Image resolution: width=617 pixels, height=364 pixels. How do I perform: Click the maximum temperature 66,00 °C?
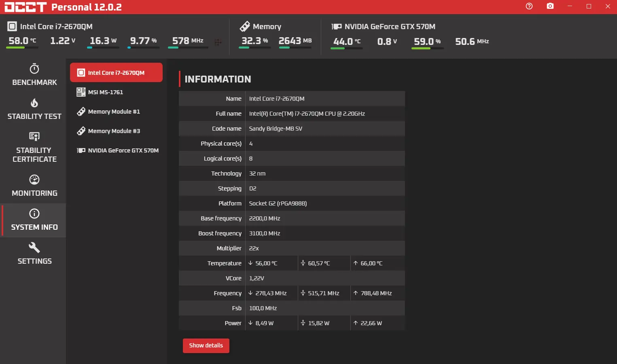tap(371, 263)
